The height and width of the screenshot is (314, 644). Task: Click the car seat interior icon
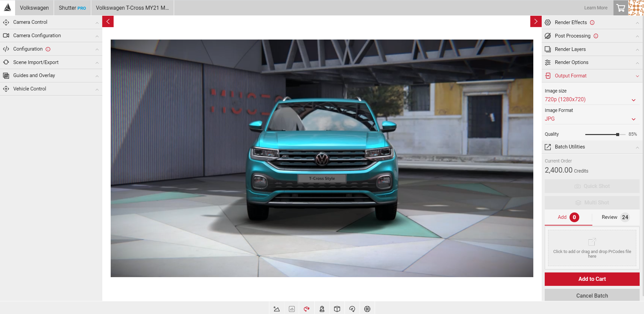point(322,309)
